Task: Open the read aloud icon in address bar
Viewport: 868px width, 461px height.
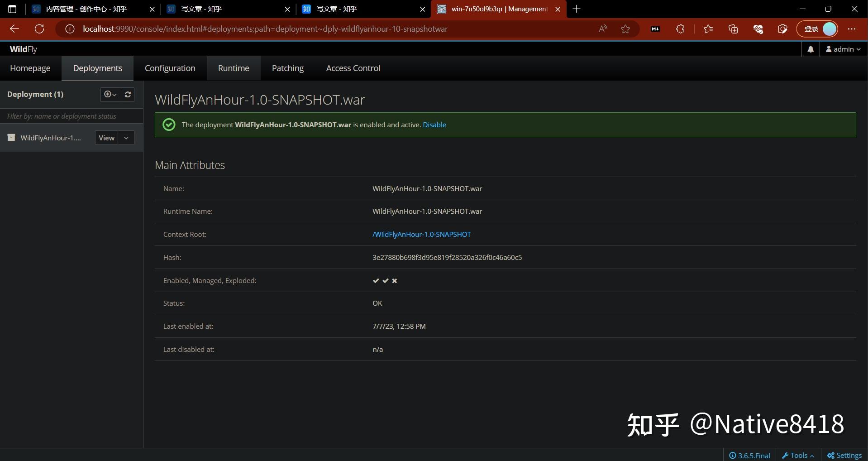Action: (x=603, y=29)
